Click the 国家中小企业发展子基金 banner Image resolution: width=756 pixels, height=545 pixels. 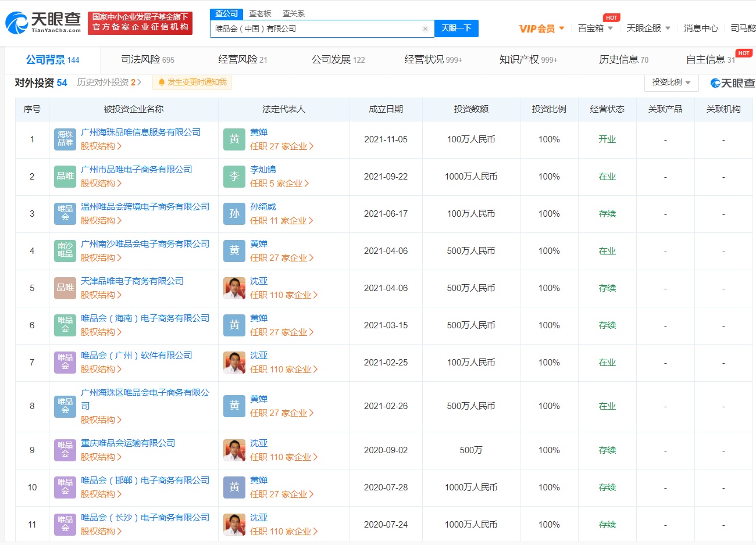pyautogui.click(x=140, y=23)
